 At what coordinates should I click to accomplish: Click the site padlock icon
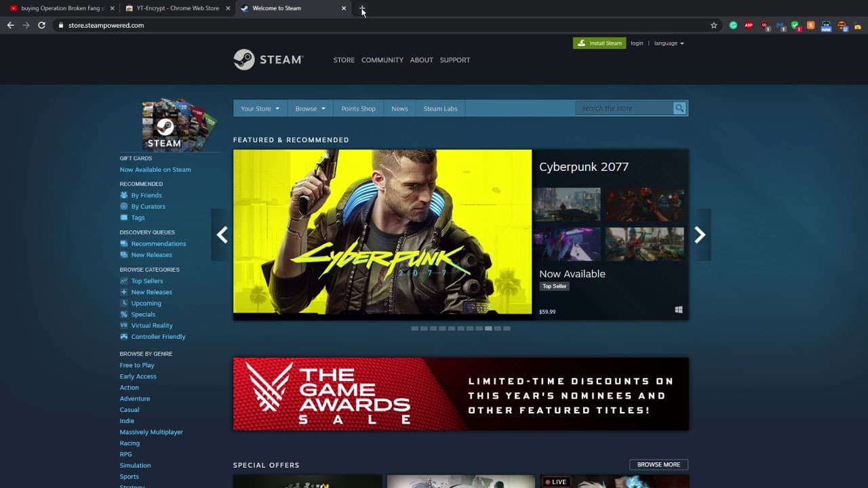61,25
